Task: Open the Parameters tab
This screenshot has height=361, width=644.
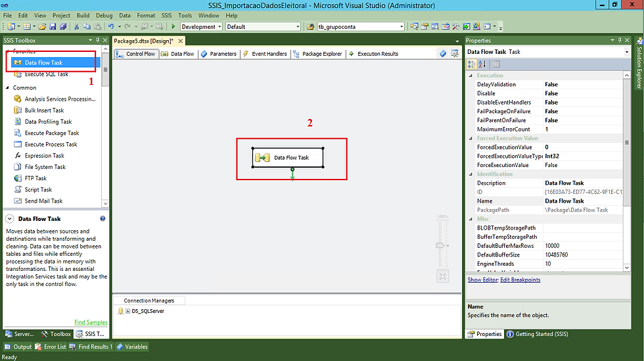Action: point(218,54)
